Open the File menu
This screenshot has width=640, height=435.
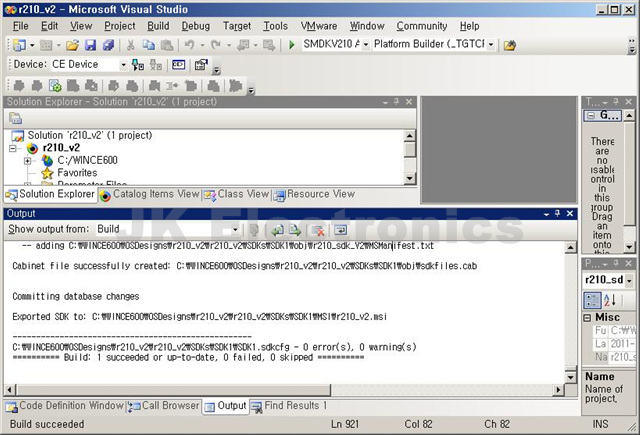(20, 26)
